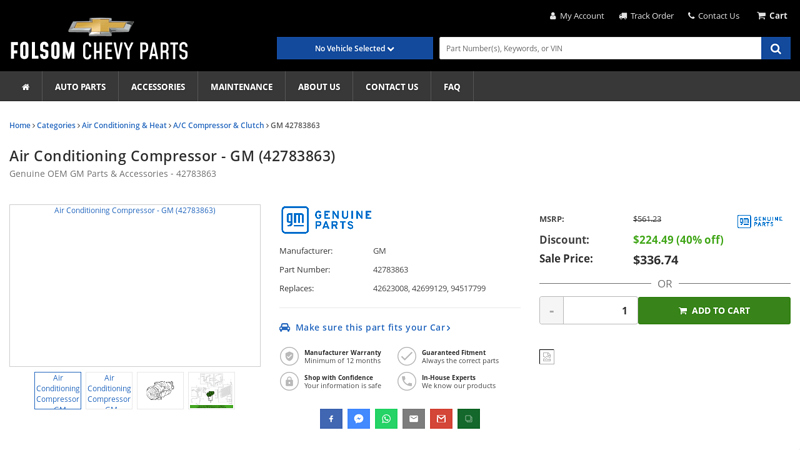Image resolution: width=800 pixels, height=450 pixels.
Task: Open My Account page
Action: [x=577, y=16]
